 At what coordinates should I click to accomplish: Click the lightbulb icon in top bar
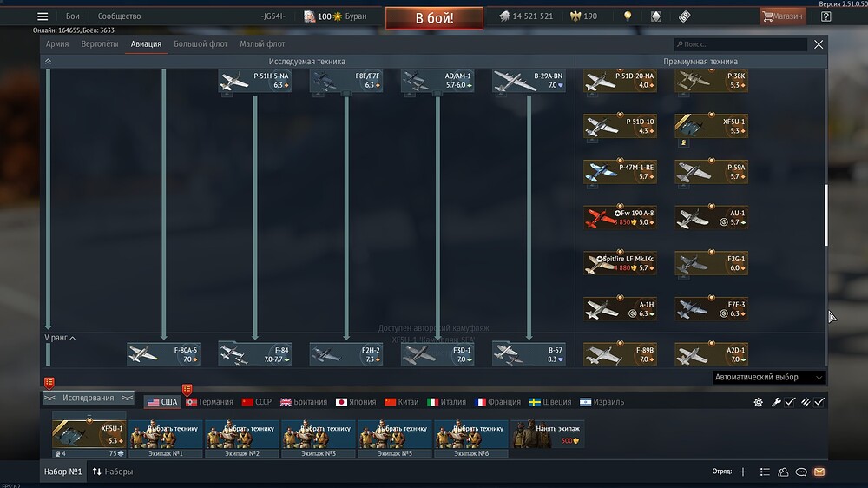pyautogui.click(x=627, y=16)
